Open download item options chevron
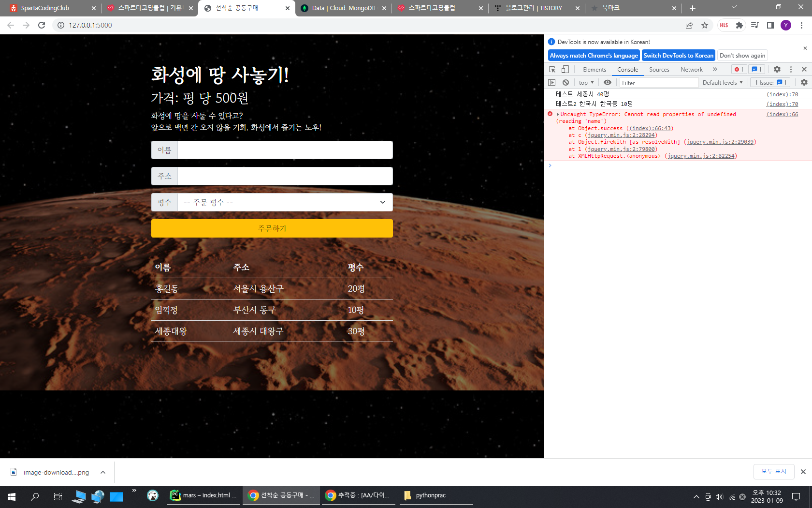The width and height of the screenshot is (812, 508). pos(103,472)
